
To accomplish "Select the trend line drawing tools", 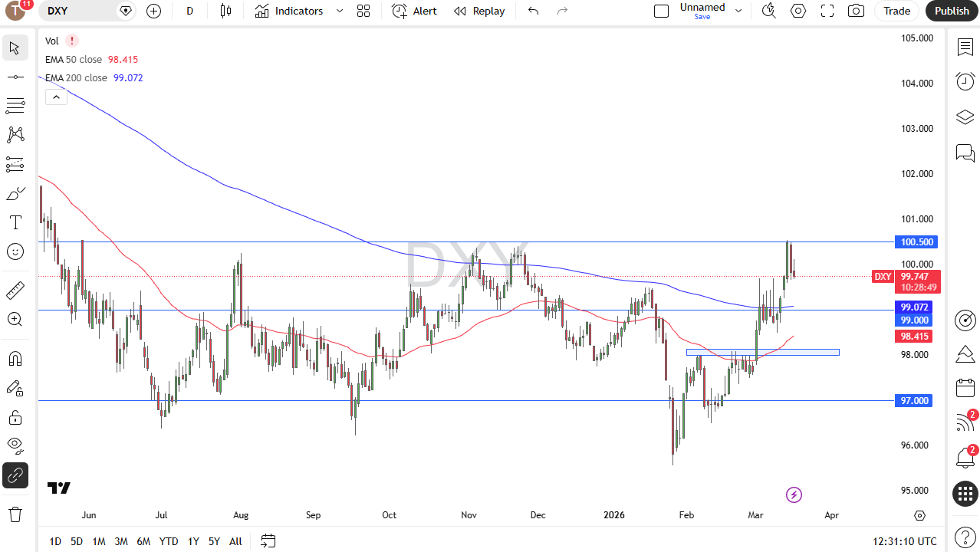I will (15, 106).
